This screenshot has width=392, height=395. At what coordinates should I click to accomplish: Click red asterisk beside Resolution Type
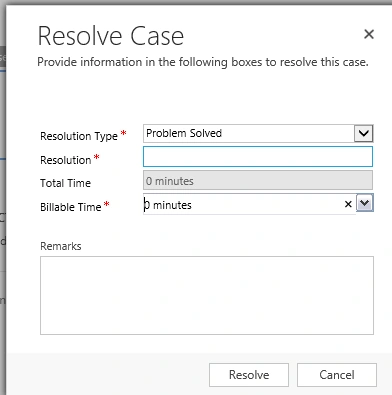pyautogui.click(x=123, y=133)
